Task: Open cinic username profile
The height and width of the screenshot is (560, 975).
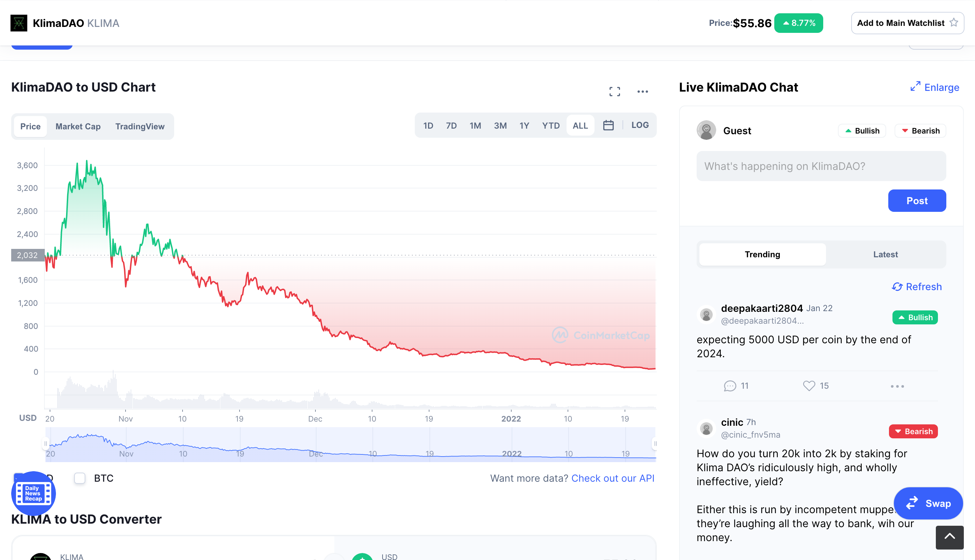Action: (x=732, y=422)
